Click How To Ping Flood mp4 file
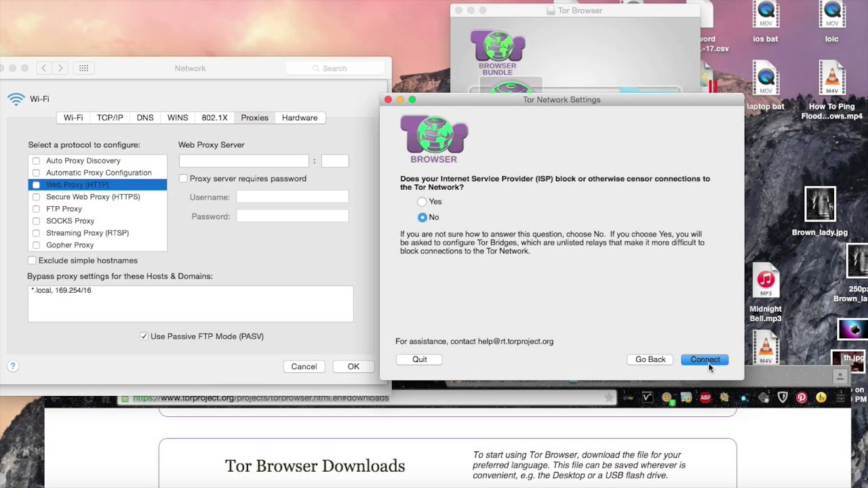868x488 pixels. pyautogui.click(x=832, y=91)
